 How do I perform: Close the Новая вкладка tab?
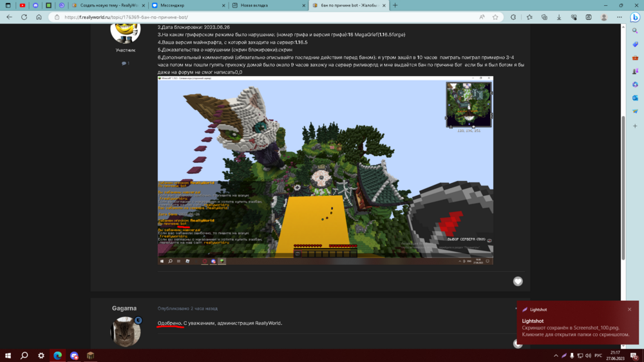(x=304, y=5)
